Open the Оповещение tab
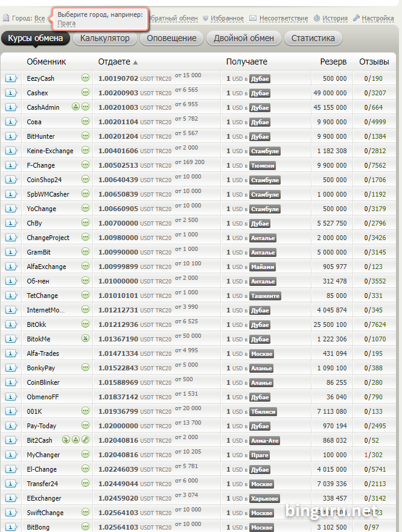Viewport: 402px width, 532px height. (x=171, y=38)
